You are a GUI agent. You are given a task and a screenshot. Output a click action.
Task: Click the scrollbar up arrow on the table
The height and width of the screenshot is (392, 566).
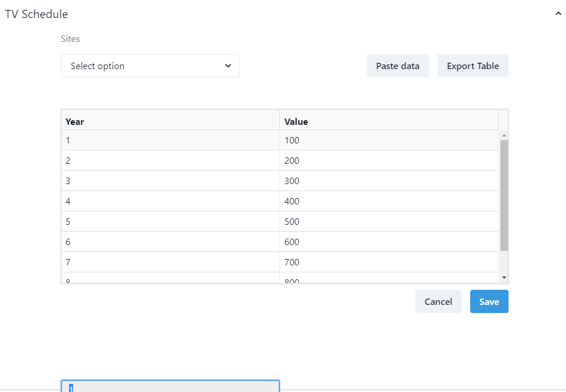click(504, 134)
